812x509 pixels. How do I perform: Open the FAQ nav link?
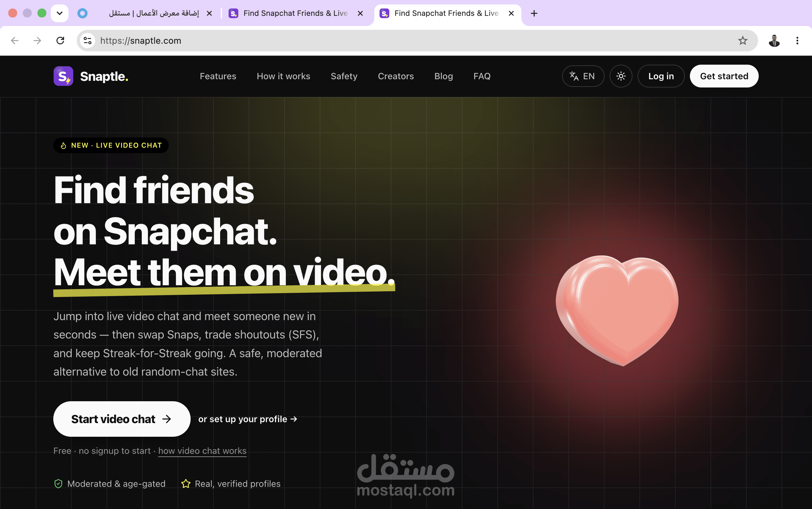(482, 76)
